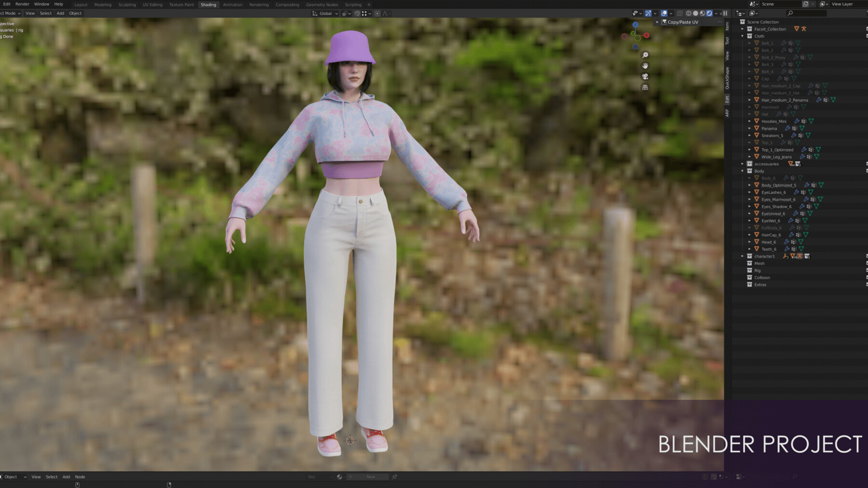
Task: Toggle snapping magnet icon
Action: coord(357,13)
